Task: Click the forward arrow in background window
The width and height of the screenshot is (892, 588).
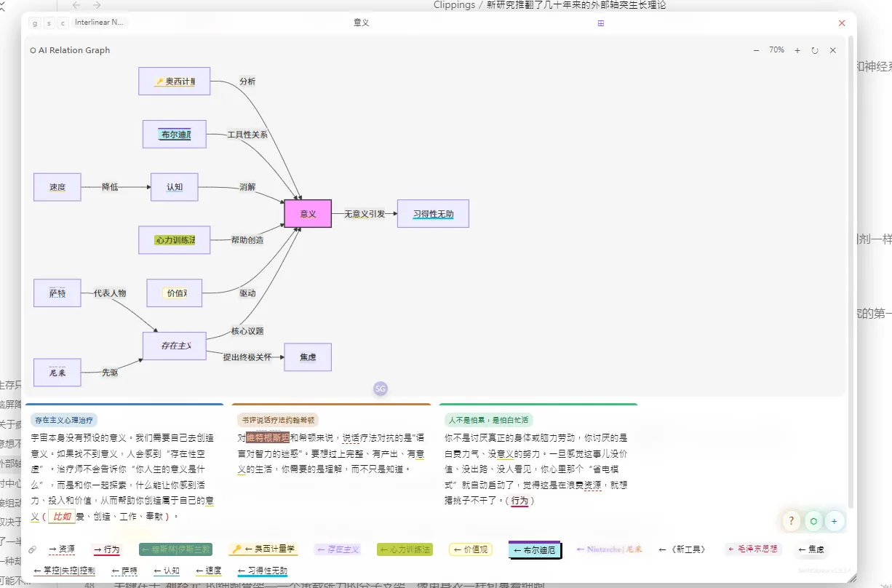Action: click(97, 5)
